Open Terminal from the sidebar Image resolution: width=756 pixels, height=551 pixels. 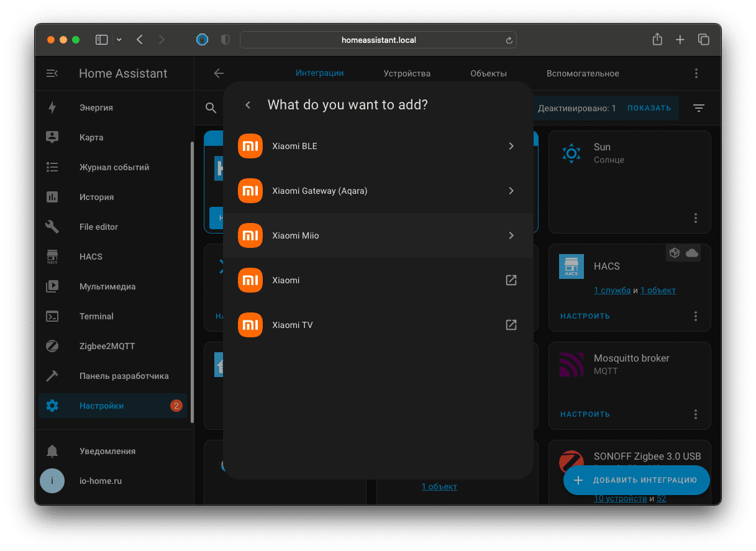pos(96,316)
